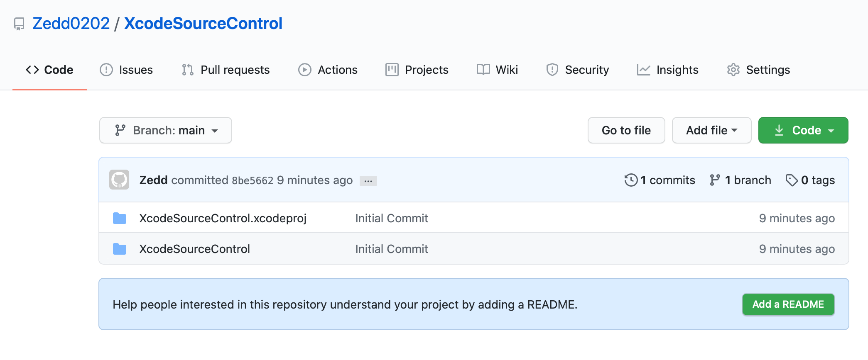Open commit hash 8be5662 link
Viewport: 868px width, 360px height.
253,180
